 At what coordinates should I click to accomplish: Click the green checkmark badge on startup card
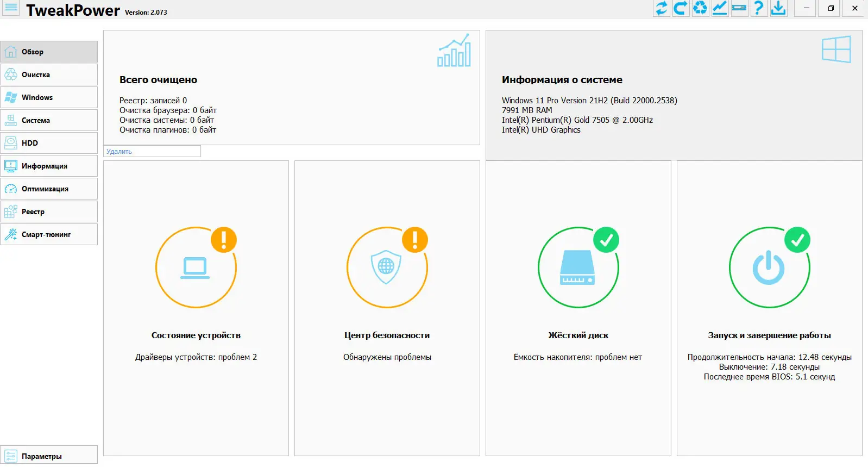(797, 240)
